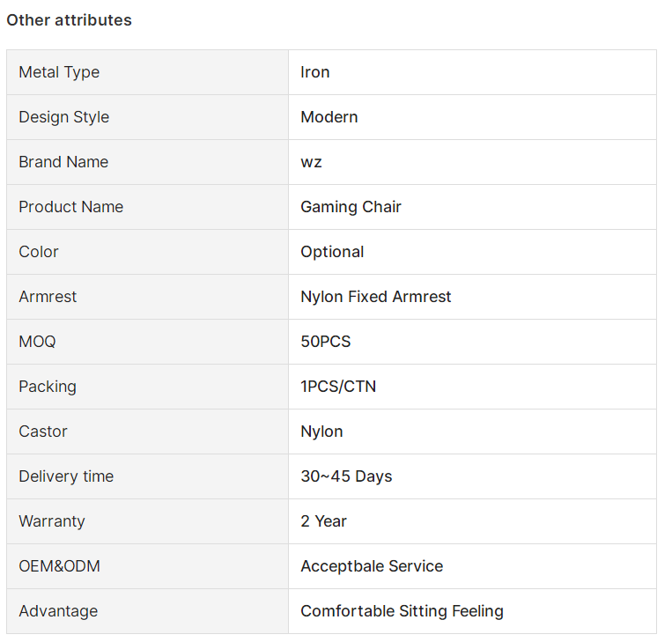Image resolution: width=672 pixels, height=642 pixels.
Task: Click the '30~45 Days' delivery time value
Action: (346, 476)
